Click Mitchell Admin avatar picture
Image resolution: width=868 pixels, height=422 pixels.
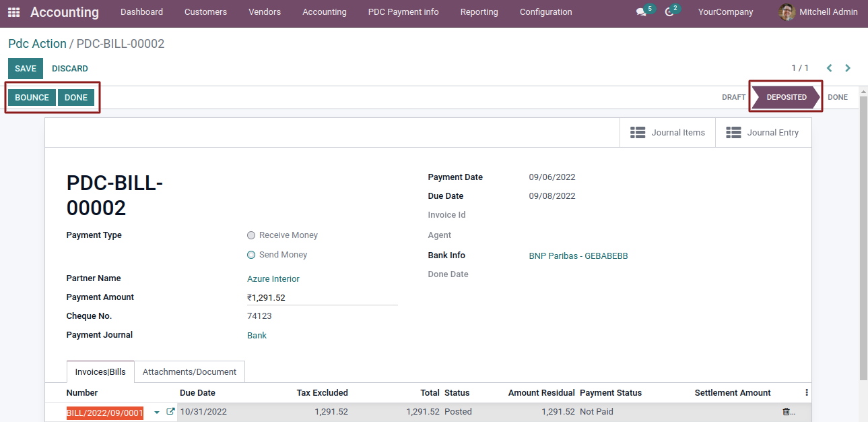coord(787,12)
